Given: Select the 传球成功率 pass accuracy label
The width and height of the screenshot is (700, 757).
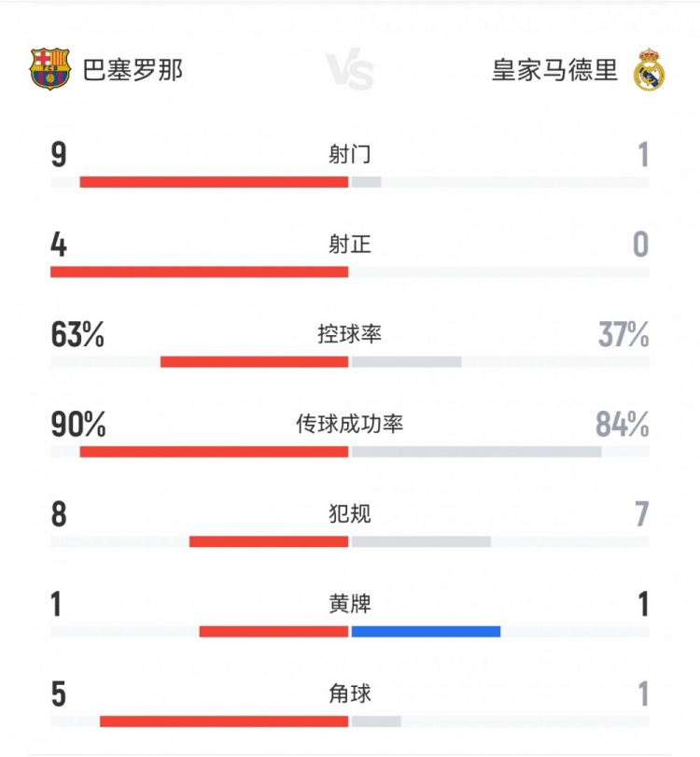Looking at the screenshot, I should pos(350,424).
